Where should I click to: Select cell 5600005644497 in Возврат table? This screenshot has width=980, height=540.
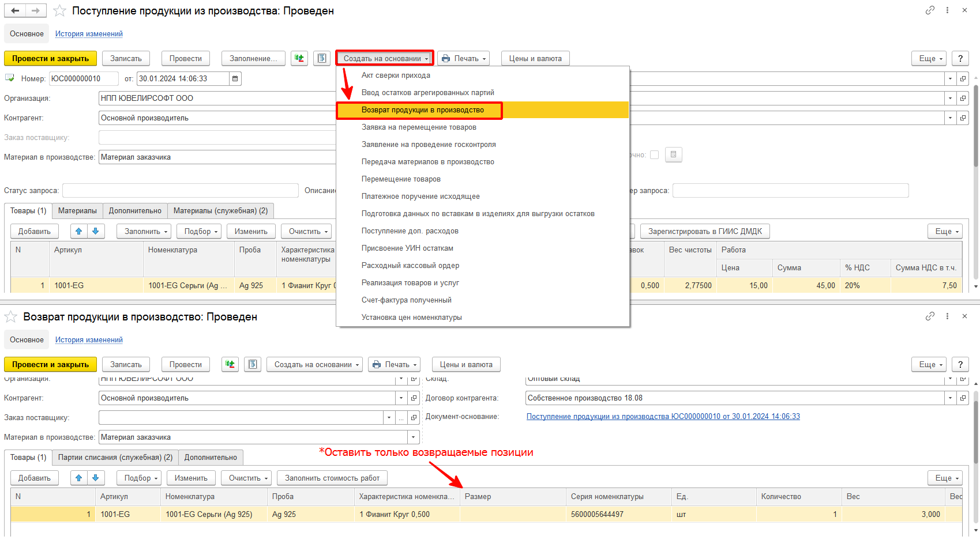618,515
